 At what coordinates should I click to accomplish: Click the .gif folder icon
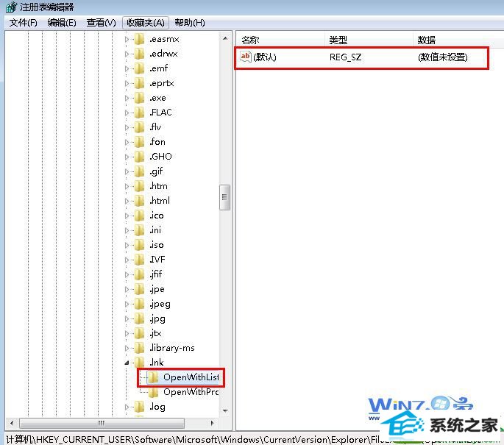point(140,171)
